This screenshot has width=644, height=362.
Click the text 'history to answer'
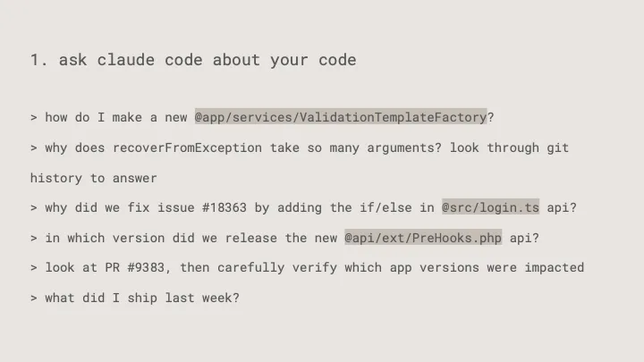(x=93, y=178)
